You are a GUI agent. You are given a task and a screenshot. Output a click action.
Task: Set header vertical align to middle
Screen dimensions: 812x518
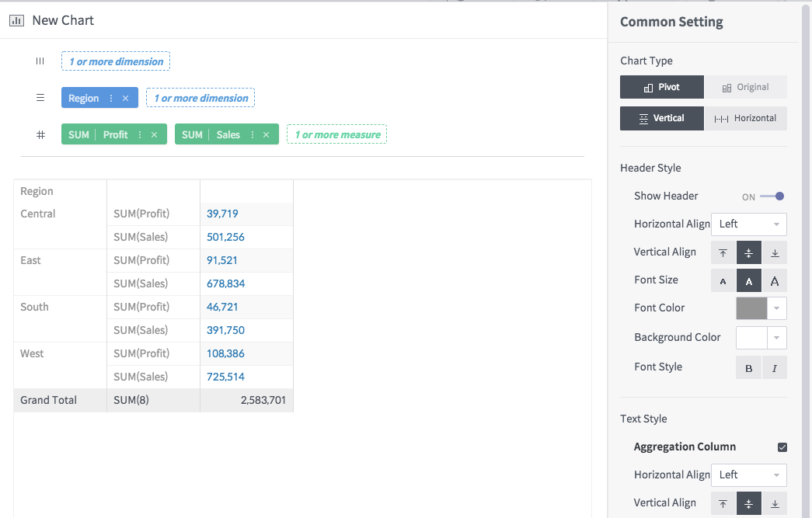749,252
